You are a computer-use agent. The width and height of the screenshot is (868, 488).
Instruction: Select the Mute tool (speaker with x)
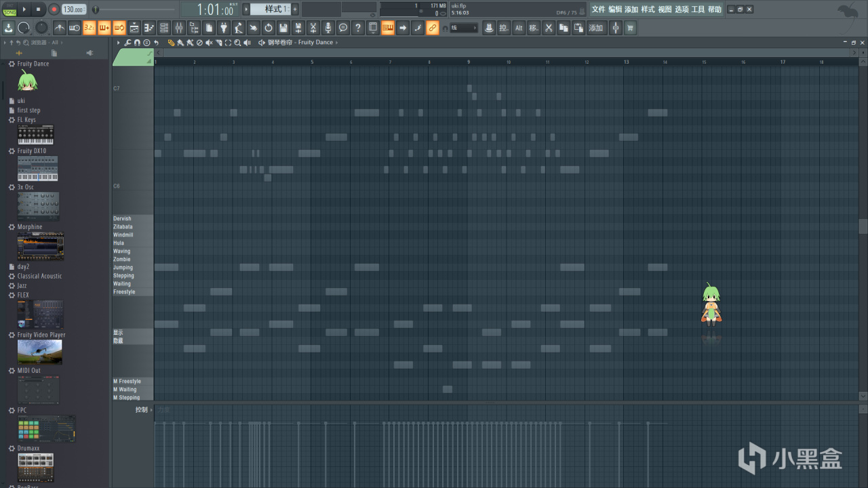[x=209, y=43]
